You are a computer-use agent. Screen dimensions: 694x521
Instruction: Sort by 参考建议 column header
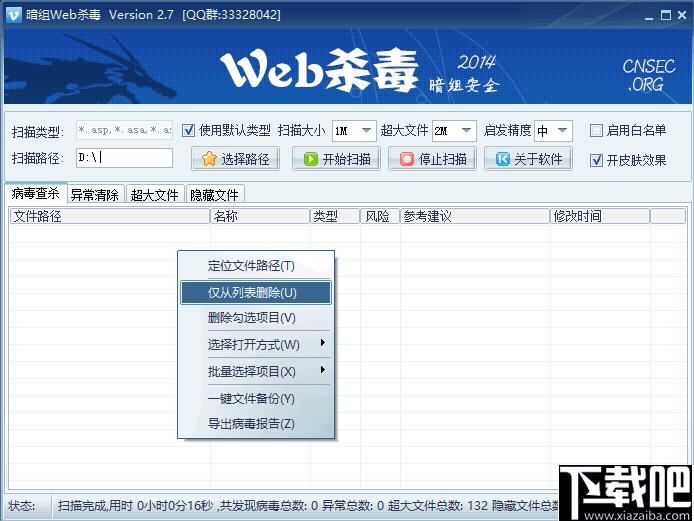475,216
